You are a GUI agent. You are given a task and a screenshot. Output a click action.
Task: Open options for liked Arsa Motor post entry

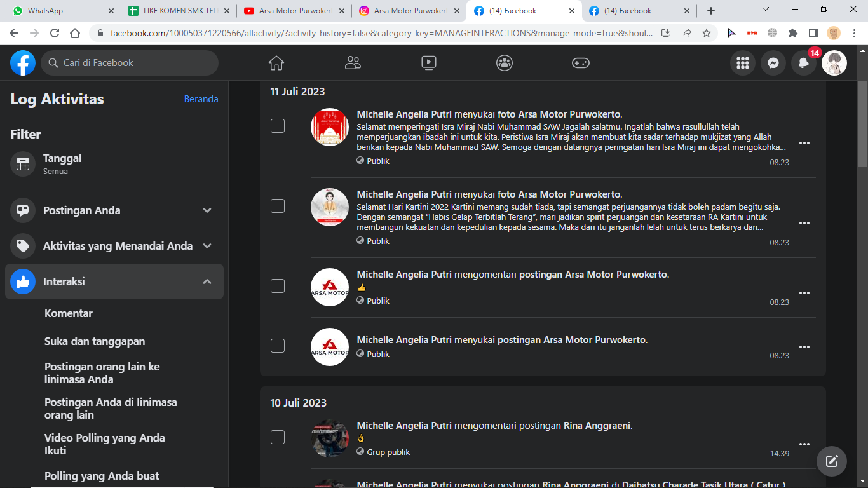[x=804, y=347]
